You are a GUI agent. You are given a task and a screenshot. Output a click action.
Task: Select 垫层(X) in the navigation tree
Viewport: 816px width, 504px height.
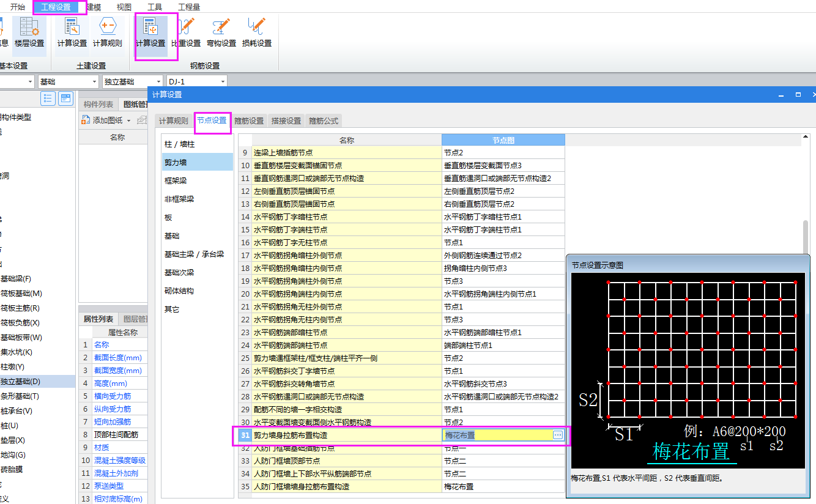12,440
